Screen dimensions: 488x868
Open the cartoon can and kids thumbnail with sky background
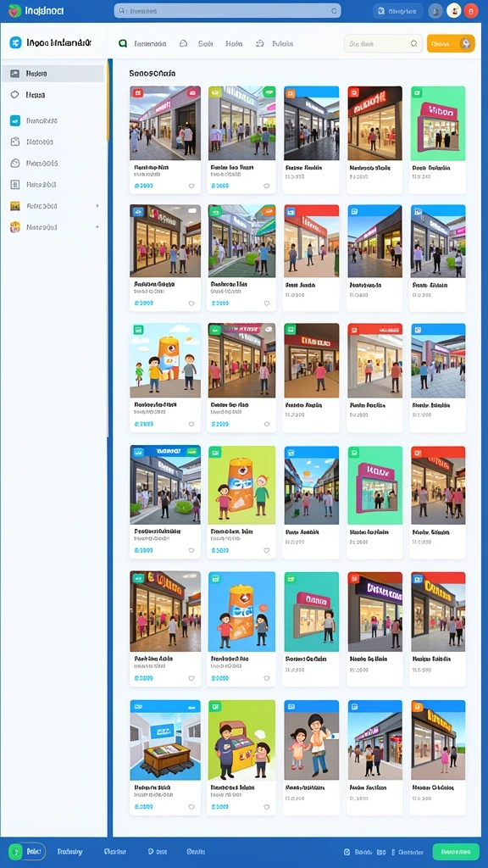[165, 360]
